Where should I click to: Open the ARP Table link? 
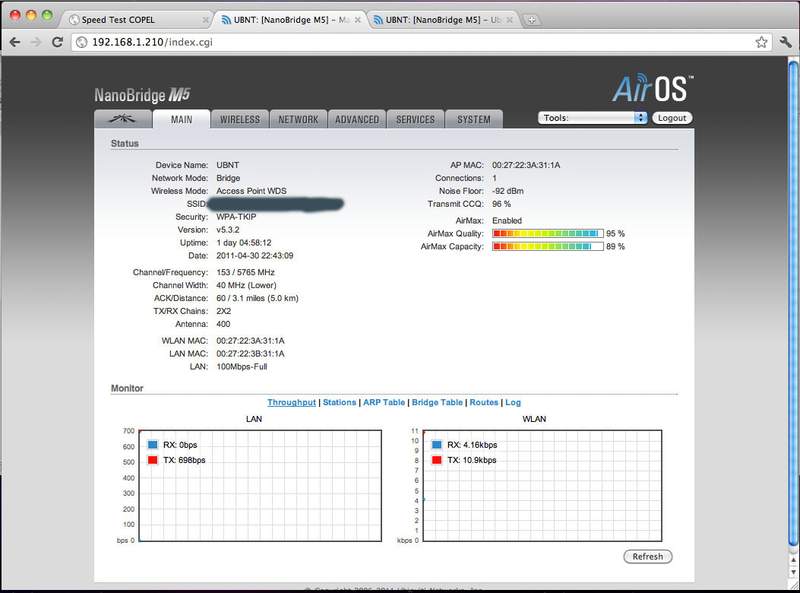pyautogui.click(x=384, y=402)
